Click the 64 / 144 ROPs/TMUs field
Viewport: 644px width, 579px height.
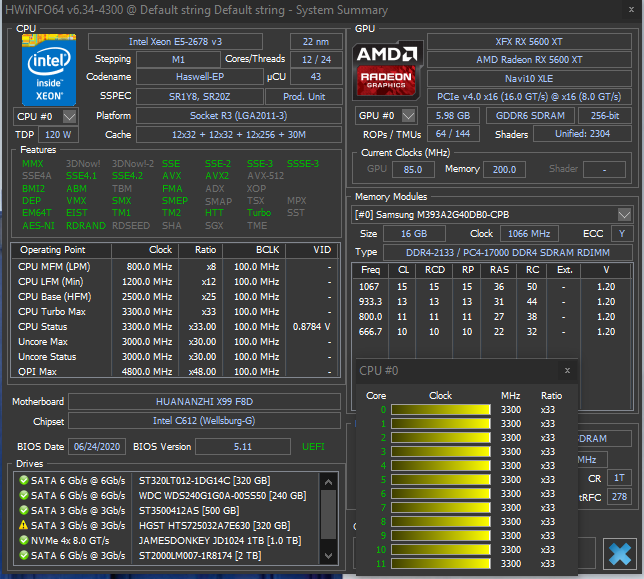click(453, 133)
